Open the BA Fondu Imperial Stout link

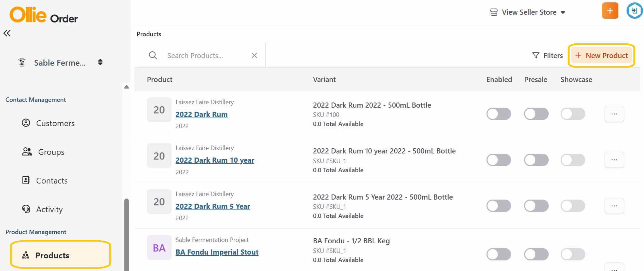pos(217,252)
